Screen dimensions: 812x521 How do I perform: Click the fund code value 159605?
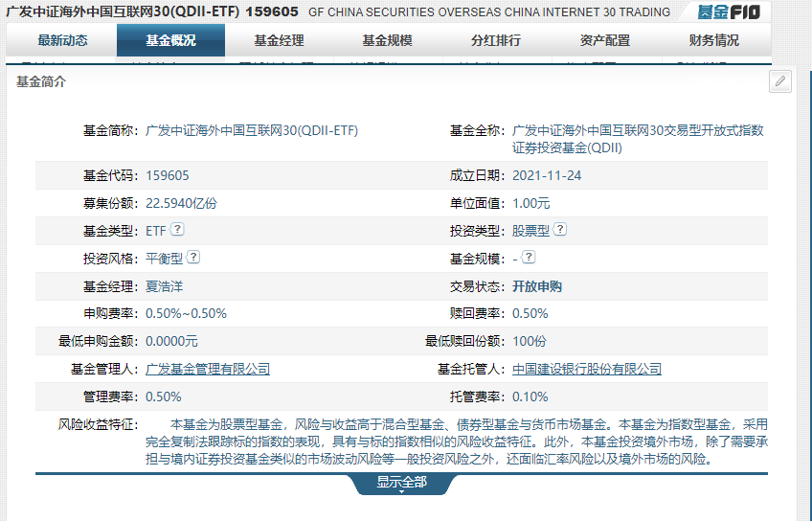[168, 175]
